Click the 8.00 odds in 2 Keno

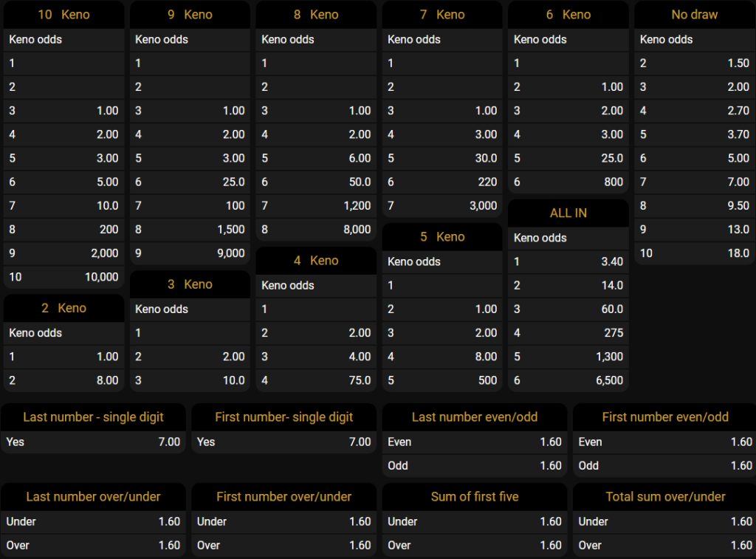[x=107, y=380]
